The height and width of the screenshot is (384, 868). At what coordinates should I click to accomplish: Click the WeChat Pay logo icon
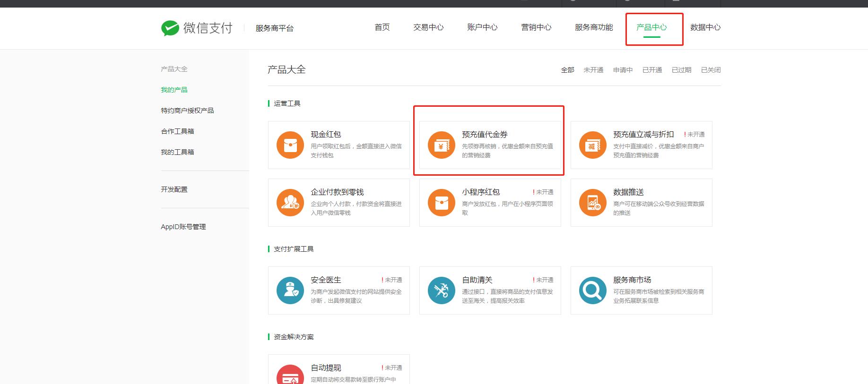pyautogui.click(x=170, y=28)
